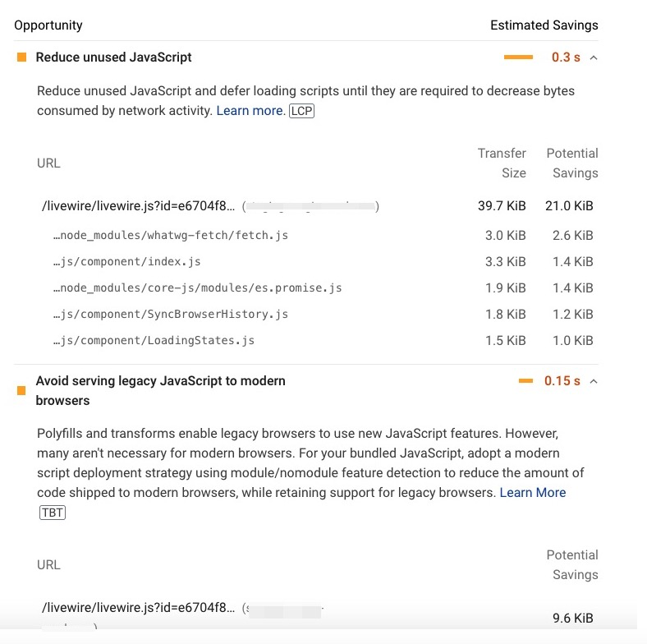Click the TBT metric badge
Screen dimensions: 647x644
point(53,513)
